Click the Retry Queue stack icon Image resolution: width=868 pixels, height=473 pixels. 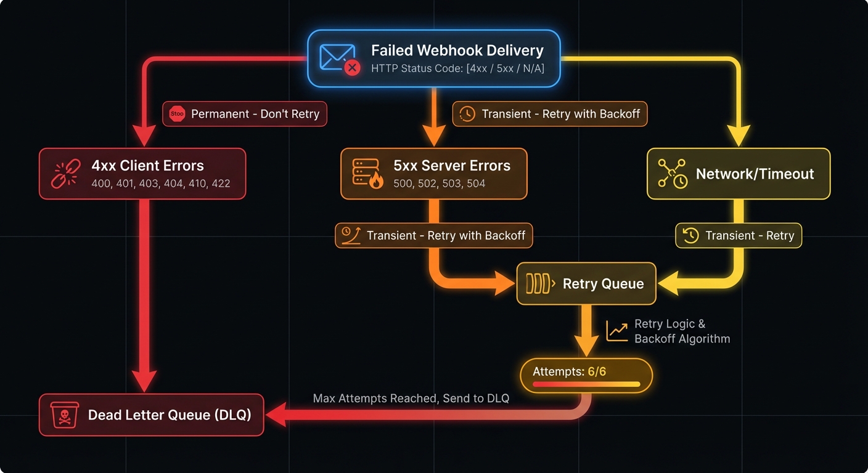click(x=541, y=283)
